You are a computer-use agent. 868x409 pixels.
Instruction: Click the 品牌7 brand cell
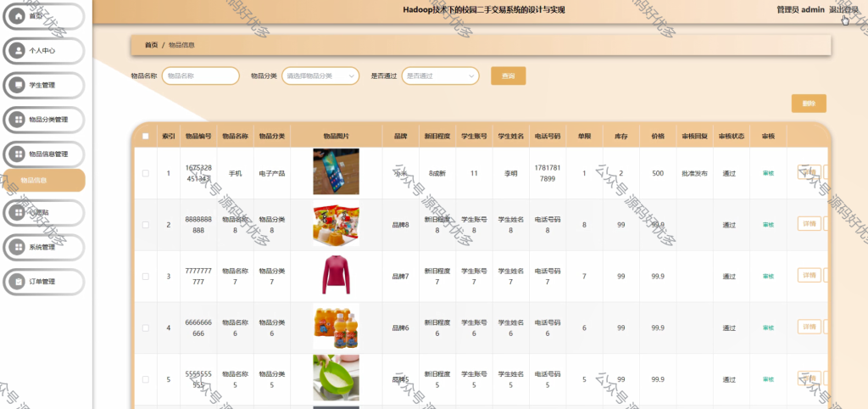[x=400, y=276]
